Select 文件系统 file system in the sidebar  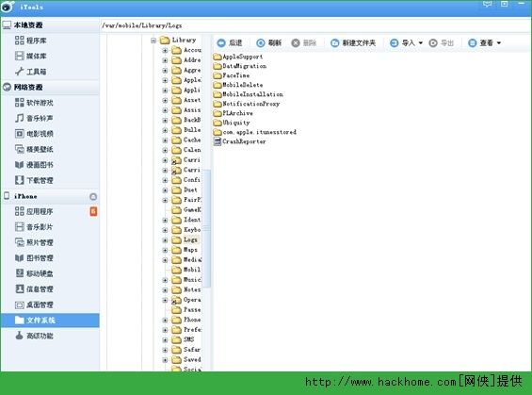[x=50, y=321]
